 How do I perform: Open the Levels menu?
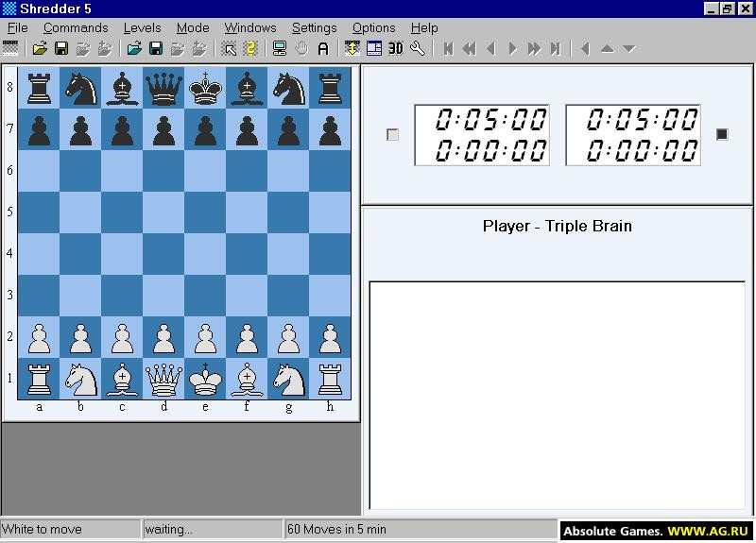(143, 28)
